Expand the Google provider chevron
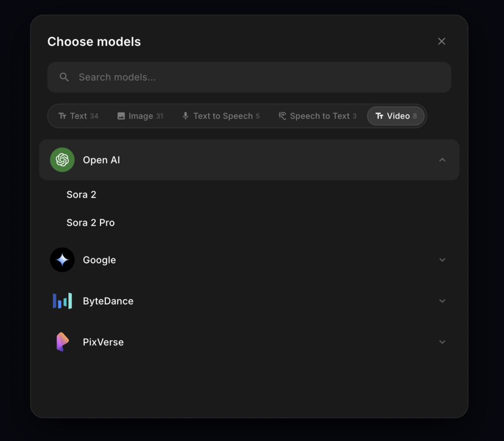Image resolution: width=504 pixels, height=441 pixels. pyautogui.click(x=442, y=260)
